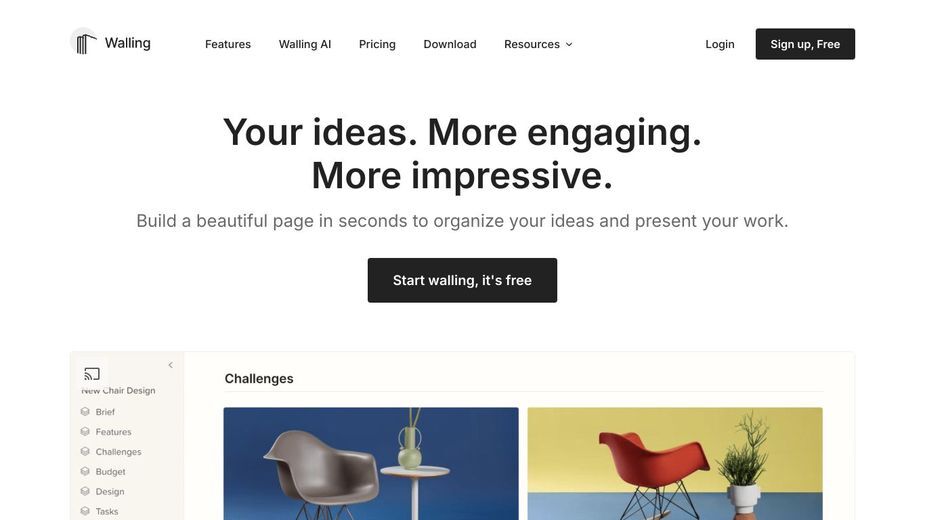The image size is (925, 520).
Task: Open the gray chair image thumbnail
Action: (371, 463)
